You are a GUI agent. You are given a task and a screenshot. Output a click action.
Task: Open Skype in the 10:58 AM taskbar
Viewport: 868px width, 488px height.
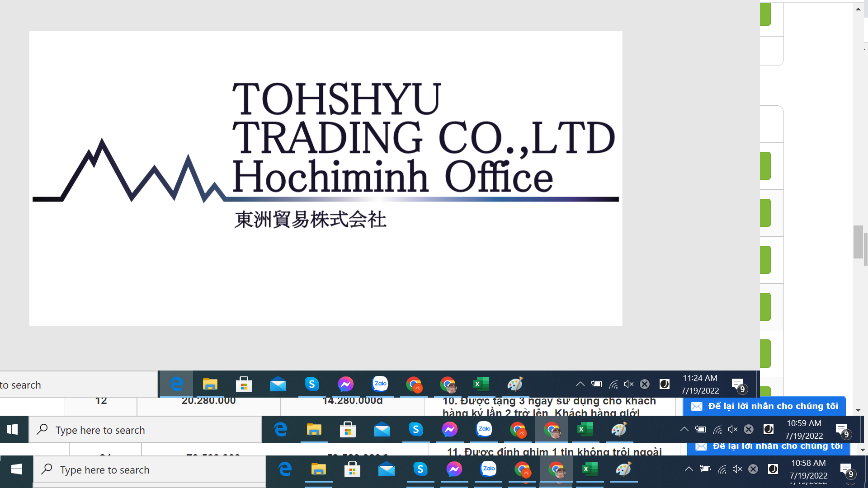[x=420, y=469]
